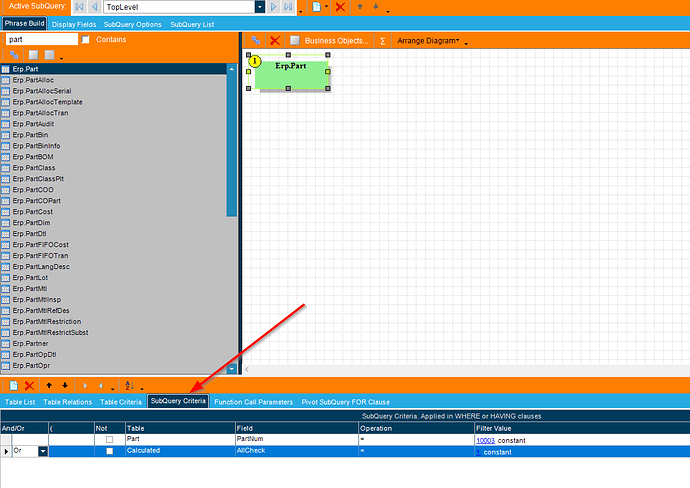Select Erp.Partner in the table list
The image size is (690, 488).
tap(114, 344)
